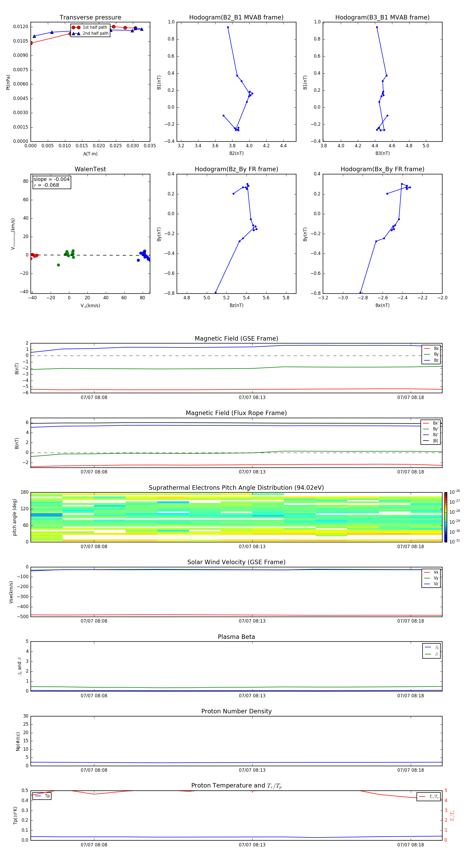Viewport: 473px width, 868px height.
Task: Select "Bx'" in the Flux Rope legend
Action: (431, 423)
